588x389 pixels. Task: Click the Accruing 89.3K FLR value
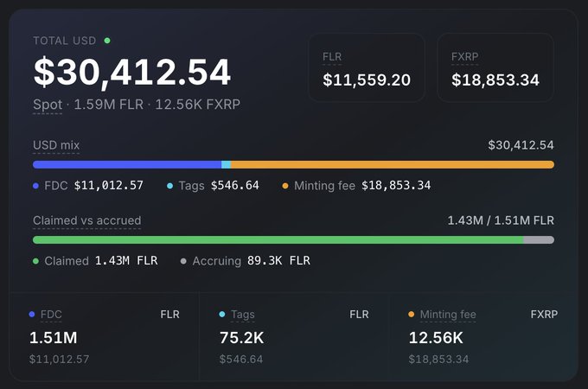278,260
